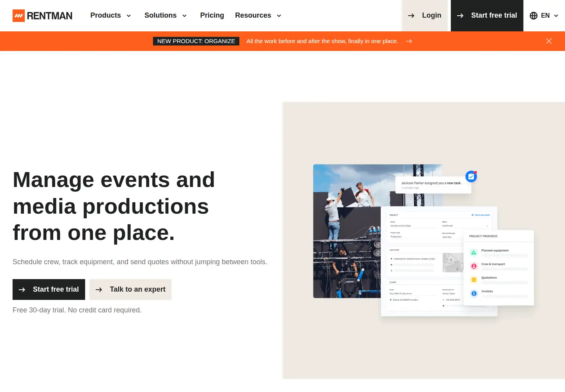Click the Jackson Parker new task notification

433,185
